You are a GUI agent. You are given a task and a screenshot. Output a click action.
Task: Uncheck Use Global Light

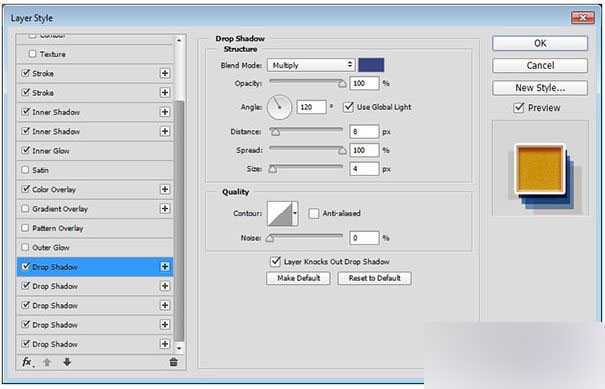coord(348,107)
